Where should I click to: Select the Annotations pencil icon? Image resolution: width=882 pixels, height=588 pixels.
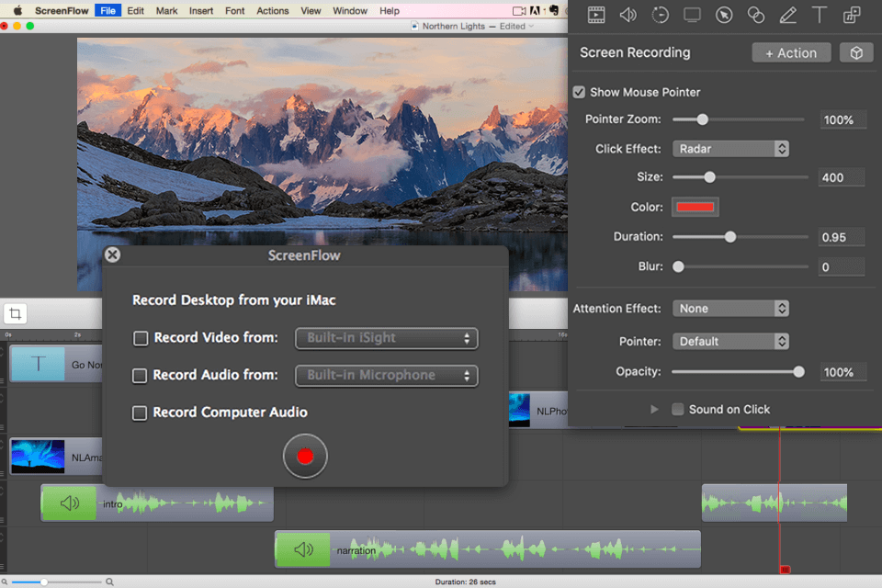(787, 15)
